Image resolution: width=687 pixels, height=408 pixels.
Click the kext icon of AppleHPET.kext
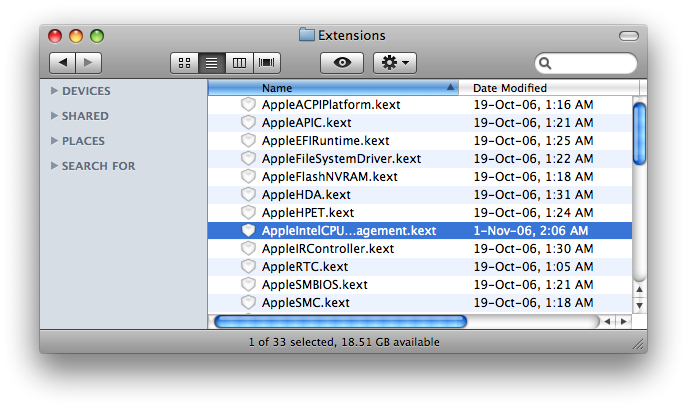tap(248, 212)
